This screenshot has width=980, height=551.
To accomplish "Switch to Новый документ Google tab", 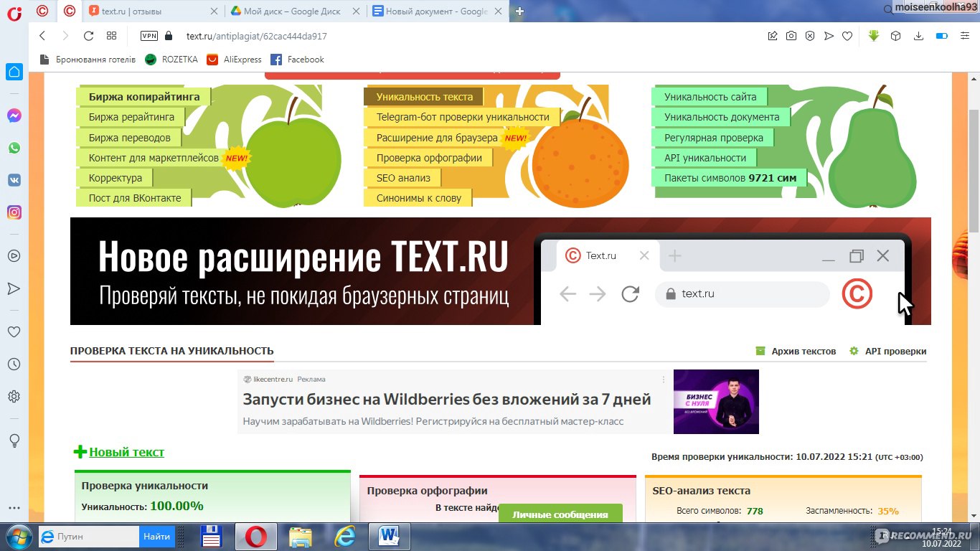I will 438,11.
